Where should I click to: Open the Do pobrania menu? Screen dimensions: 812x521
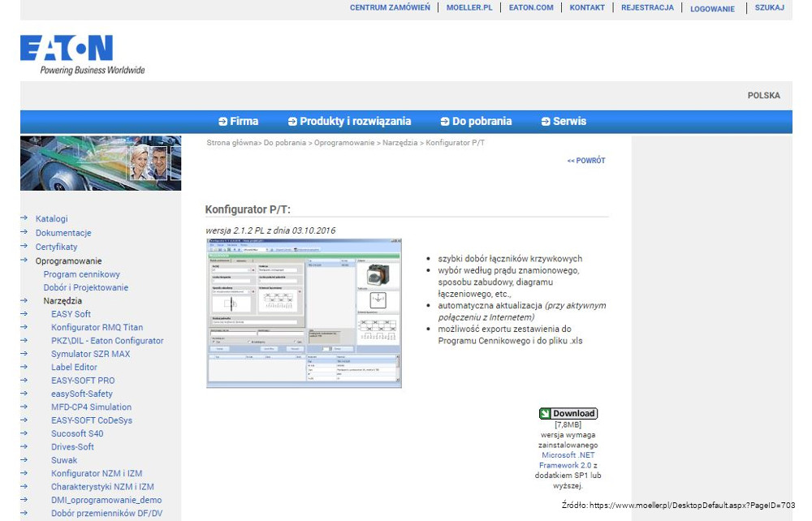coord(476,122)
